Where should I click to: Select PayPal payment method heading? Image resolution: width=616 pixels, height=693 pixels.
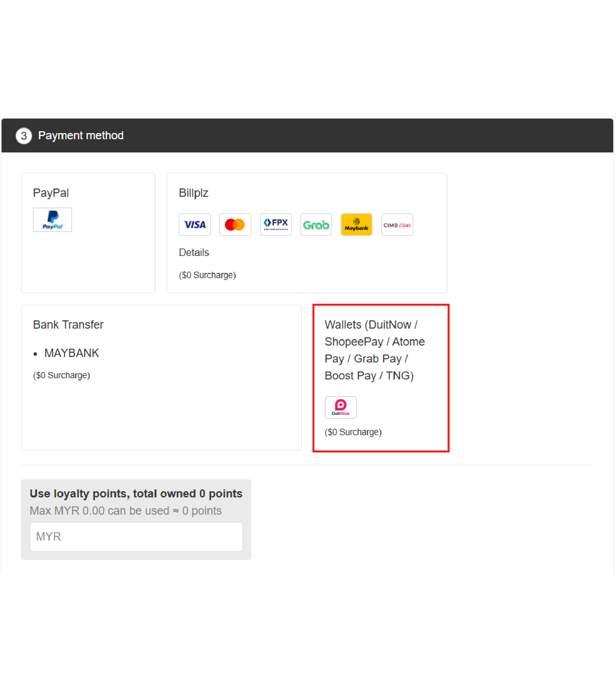[x=51, y=193]
